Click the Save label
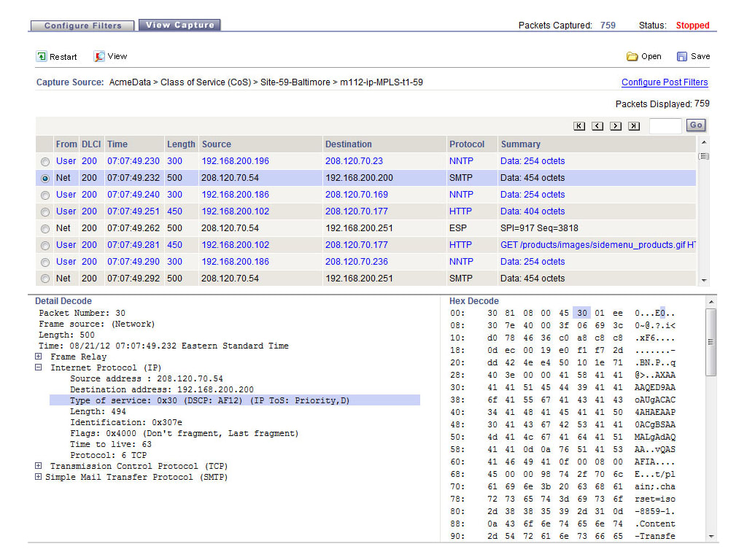Screen dimensions: 747x560 (700, 56)
